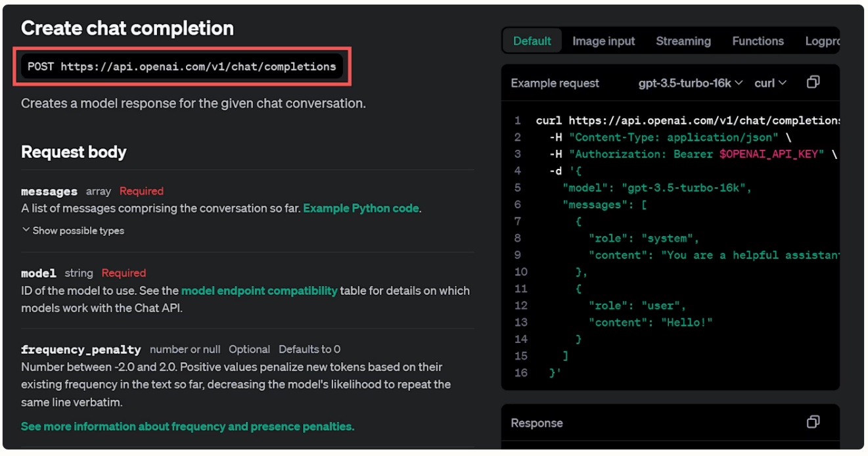The height and width of the screenshot is (456, 868).
Task: Select the Default example tab
Action: pos(532,41)
